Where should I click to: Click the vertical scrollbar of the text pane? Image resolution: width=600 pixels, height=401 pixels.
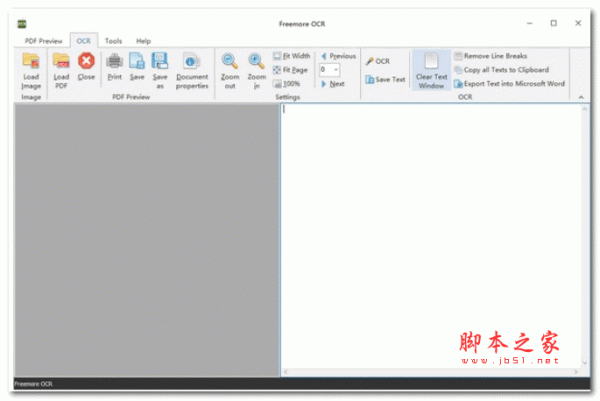584,236
